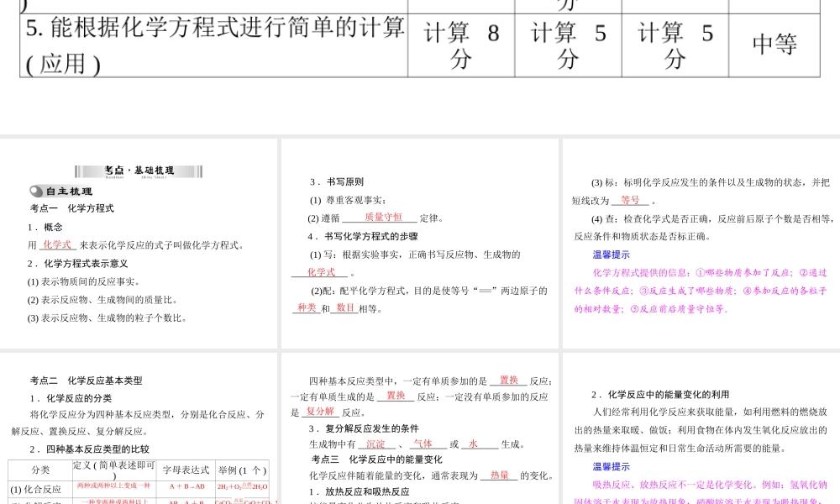Select heading "3. 书写原则"
The image size is (840, 504).
coord(337,182)
